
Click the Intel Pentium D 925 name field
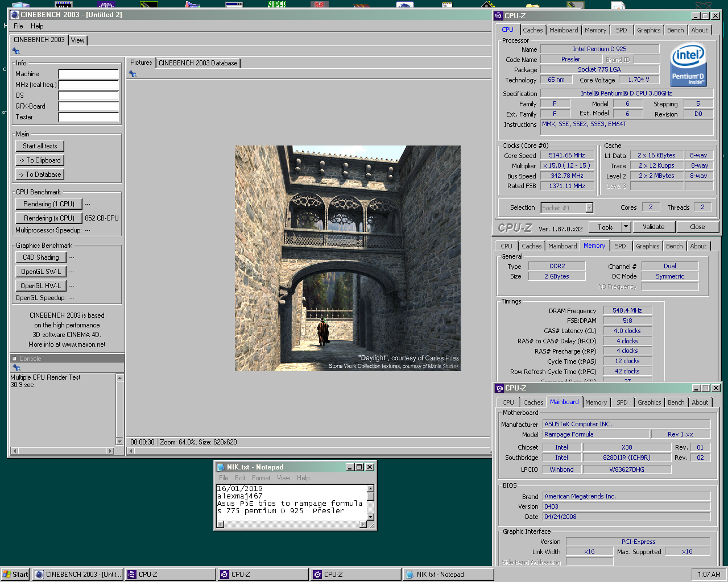(599, 49)
